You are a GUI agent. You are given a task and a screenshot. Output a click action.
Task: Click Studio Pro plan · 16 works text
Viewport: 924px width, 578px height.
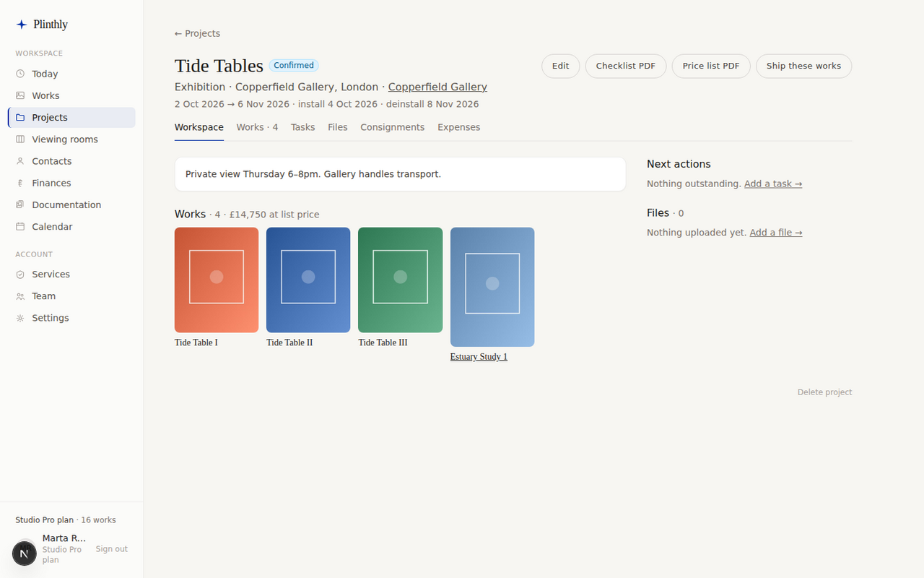[x=66, y=520]
